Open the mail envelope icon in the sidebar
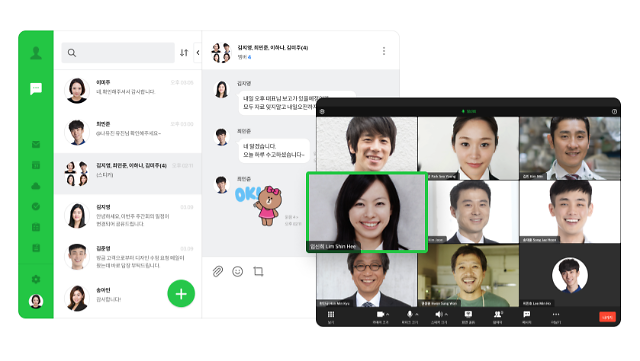The height and width of the screenshot is (361, 640). click(36, 144)
